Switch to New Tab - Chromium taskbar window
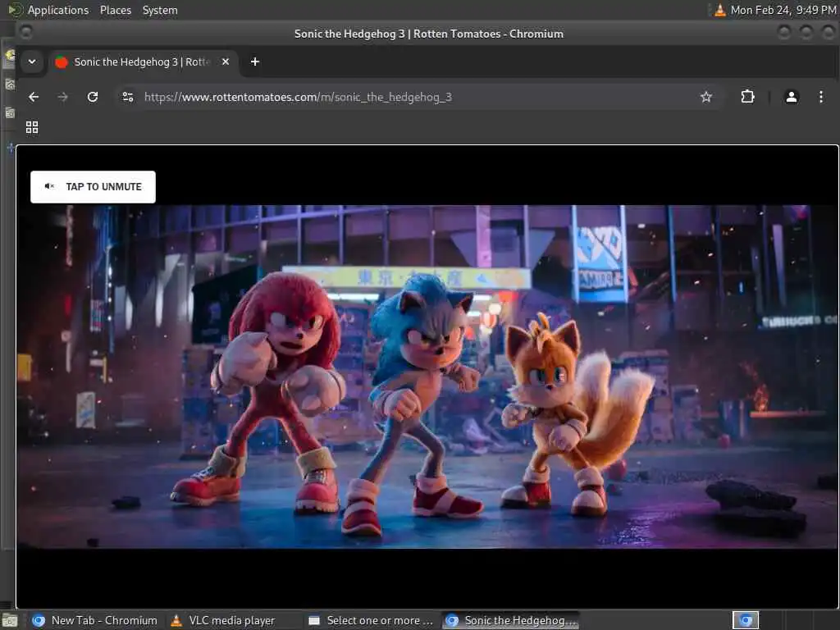This screenshot has height=630, width=840. (95, 620)
